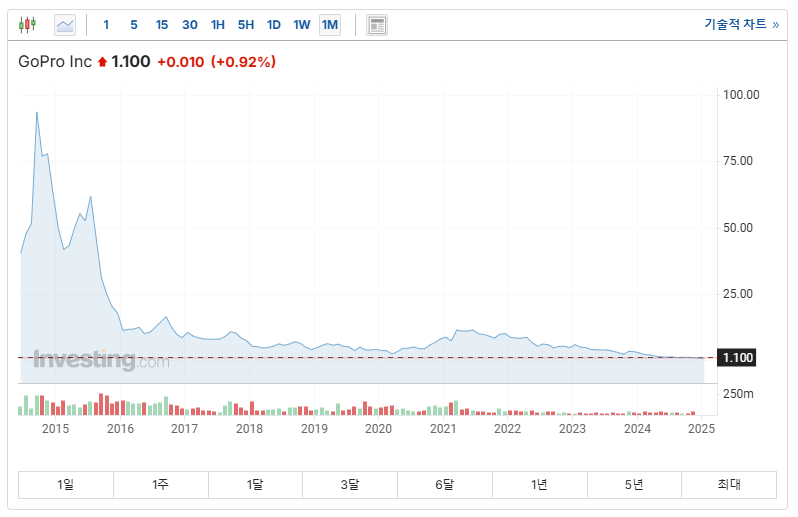This screenshot has width=798, height=517.
Task: Click the 2025 x-axis label
Action: pyautogui.click(x=701, y=428)
